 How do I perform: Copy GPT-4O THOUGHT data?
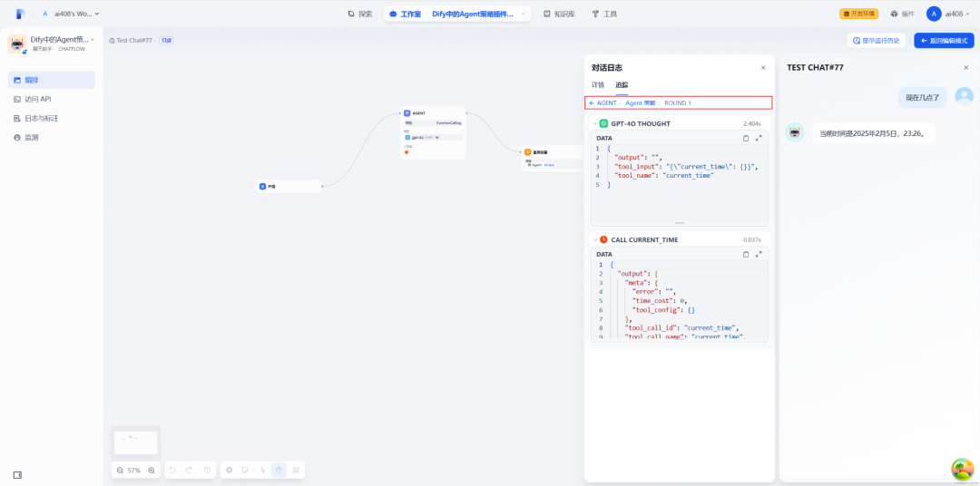tap(746, 138)
